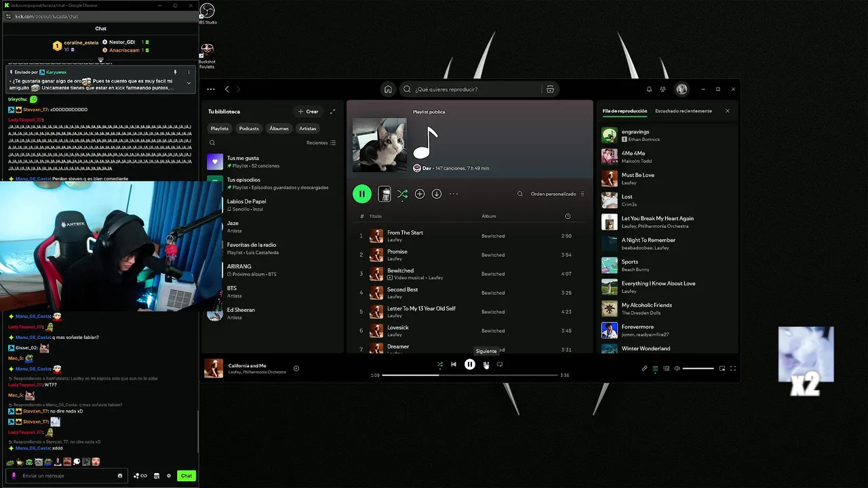Image resolution: width=868 pixels, height=488 pixels.
Task: Open Kick chat settings gear
Action: pos(169,476)
